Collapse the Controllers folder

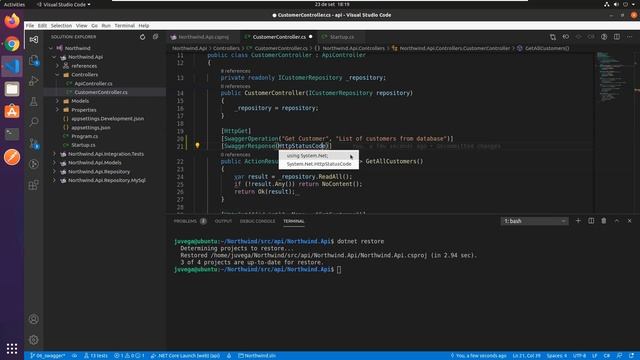(x=58, y=75)
